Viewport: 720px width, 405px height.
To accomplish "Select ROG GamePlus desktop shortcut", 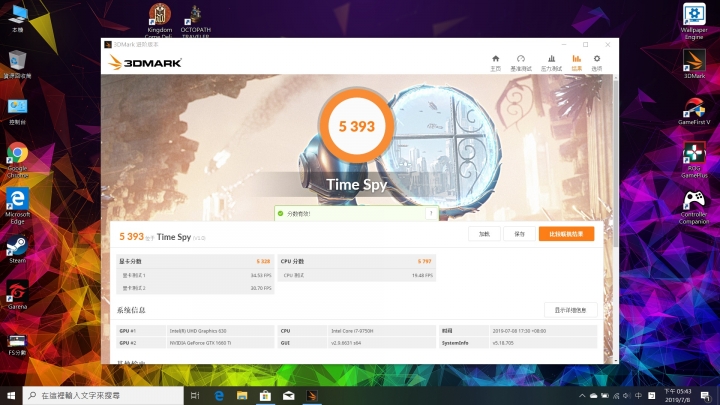I will click(694, 160).
